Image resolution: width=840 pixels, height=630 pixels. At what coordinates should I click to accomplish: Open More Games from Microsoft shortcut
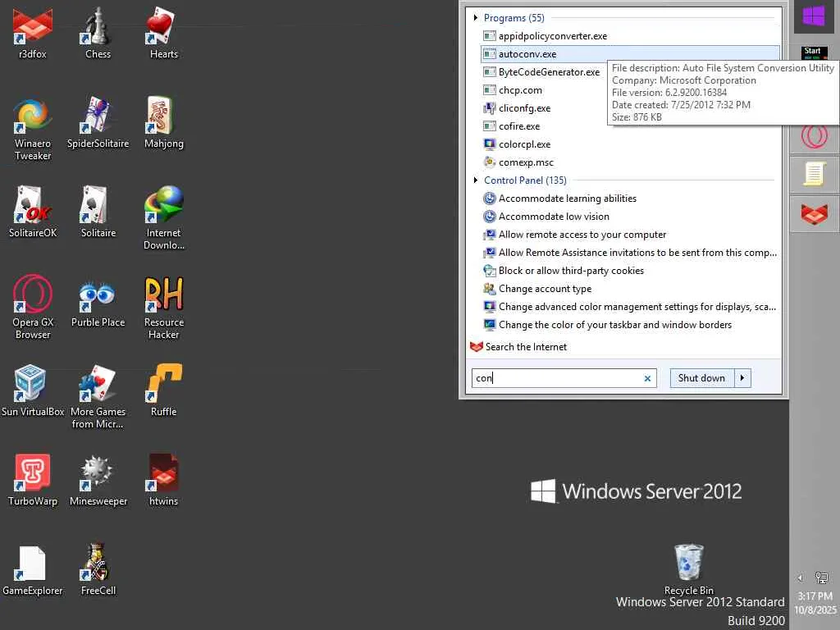tap(98, 396)
